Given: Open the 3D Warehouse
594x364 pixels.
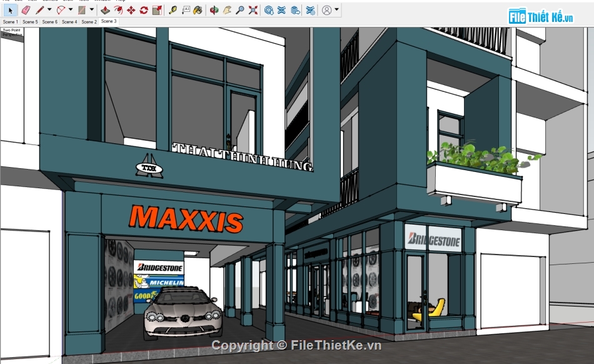Looking at the screenshot, I should coord(269,10).
